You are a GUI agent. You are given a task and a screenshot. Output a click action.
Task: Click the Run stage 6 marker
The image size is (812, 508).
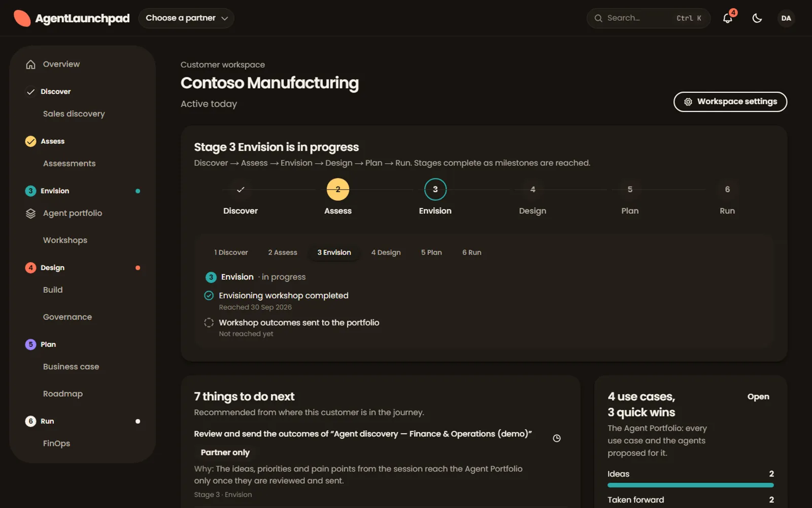point(727,189)
